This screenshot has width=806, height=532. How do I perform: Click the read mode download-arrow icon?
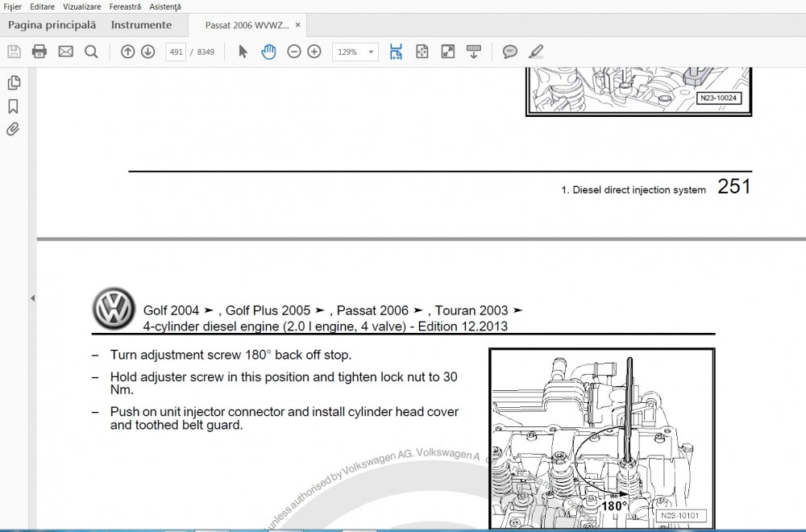(473, 52)
